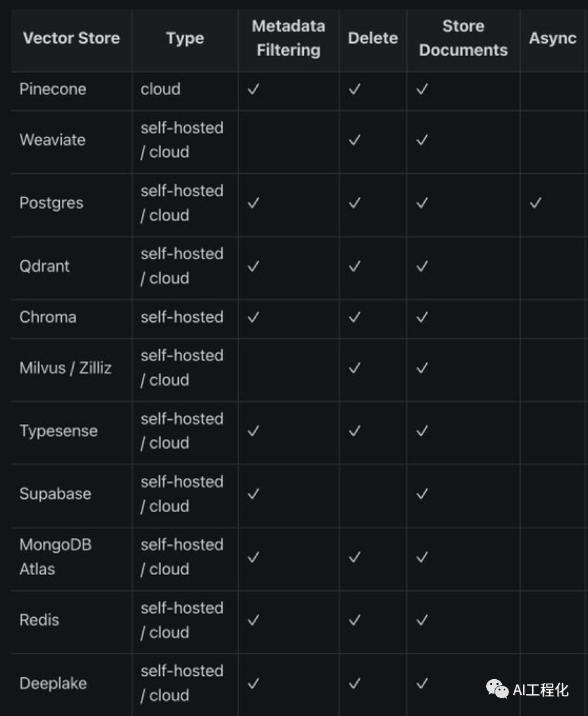588x716 pixels.
Task: Click the Weaviate Delete checkmark
Action: [x=355, y=140]
